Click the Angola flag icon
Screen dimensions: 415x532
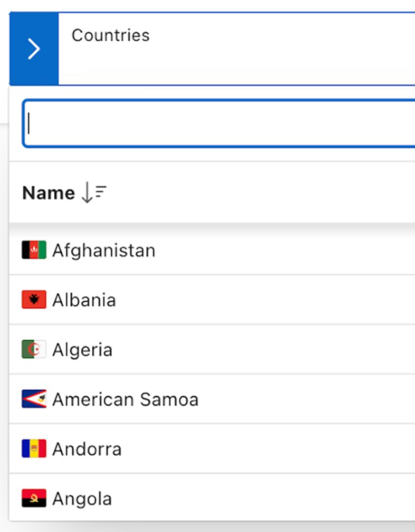[34, 498]
